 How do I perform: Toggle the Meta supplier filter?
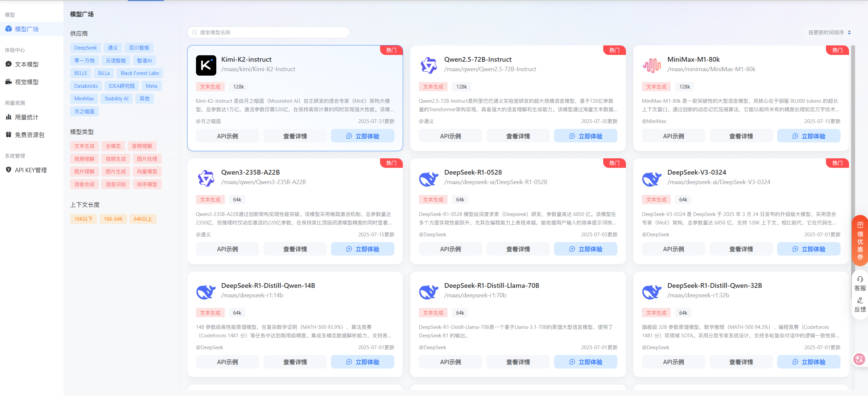[x=152, y=86]
